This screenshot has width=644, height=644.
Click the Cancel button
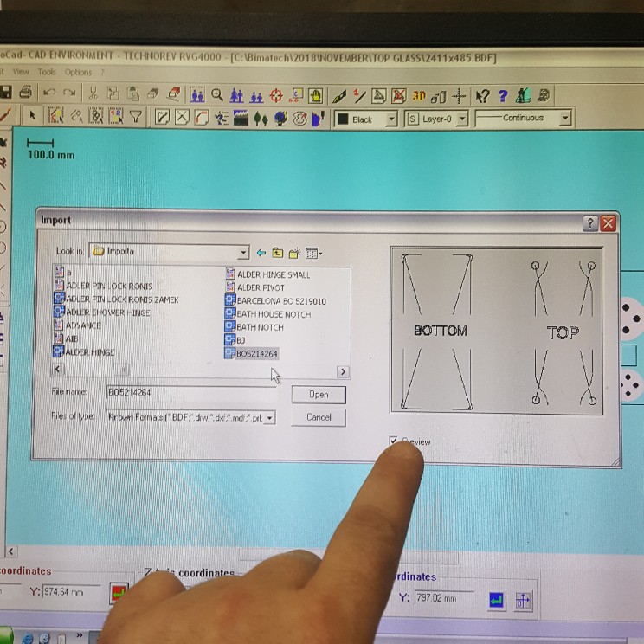tap(319, 417)
